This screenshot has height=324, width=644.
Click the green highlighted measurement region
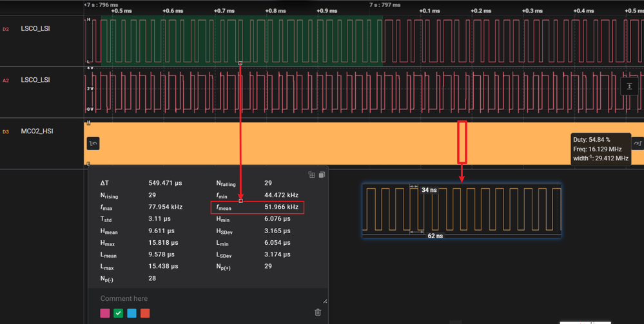(x=242, y=39)
